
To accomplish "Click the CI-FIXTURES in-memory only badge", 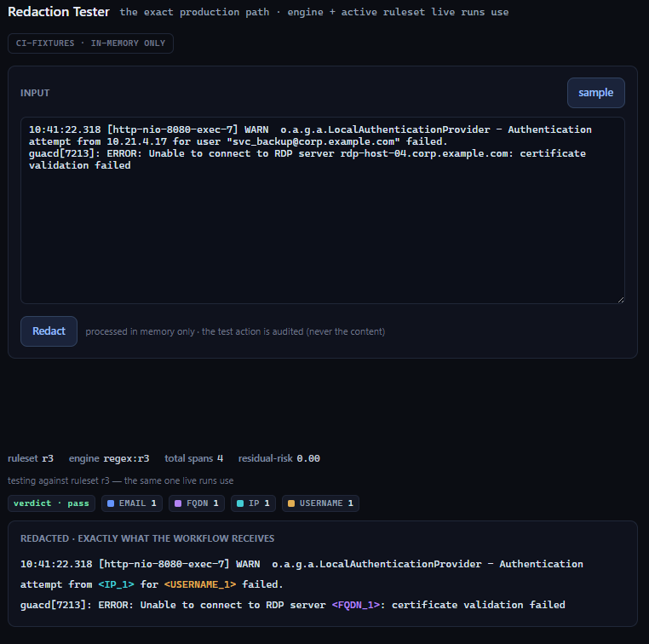I will (x=90, y=43).
